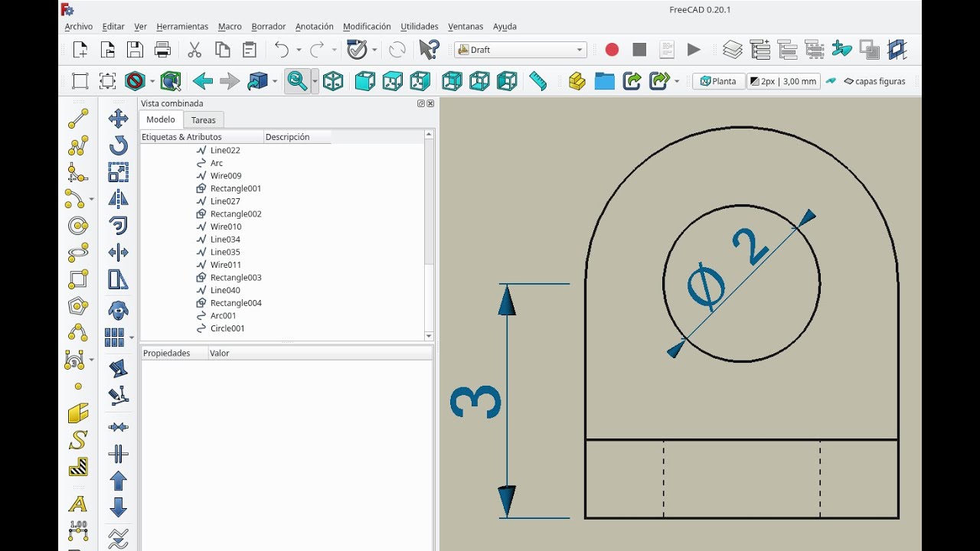Switch to the Tareas tab
The image size is (980, 551).
[204, 120]
